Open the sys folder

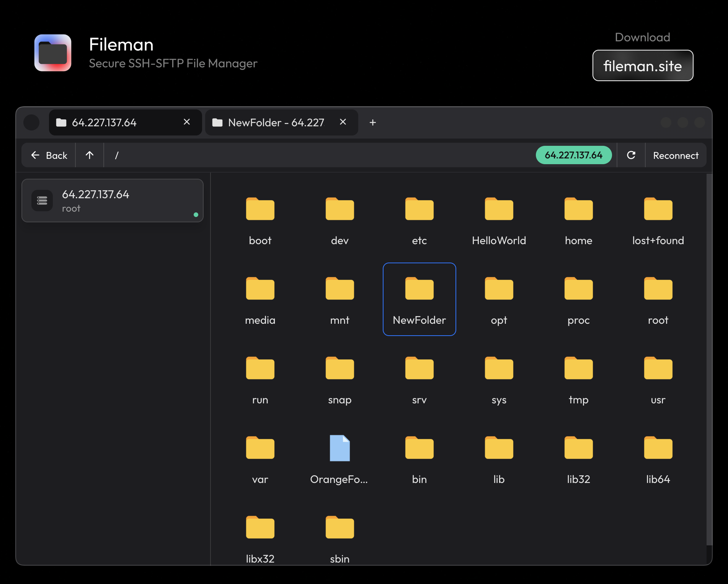pos(499,379)
